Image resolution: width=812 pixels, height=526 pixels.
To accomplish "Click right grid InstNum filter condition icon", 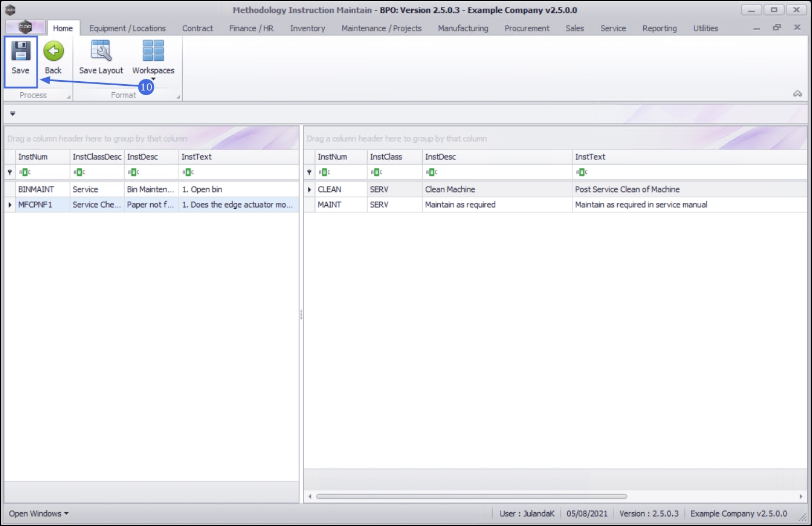I will coord(325,172).
